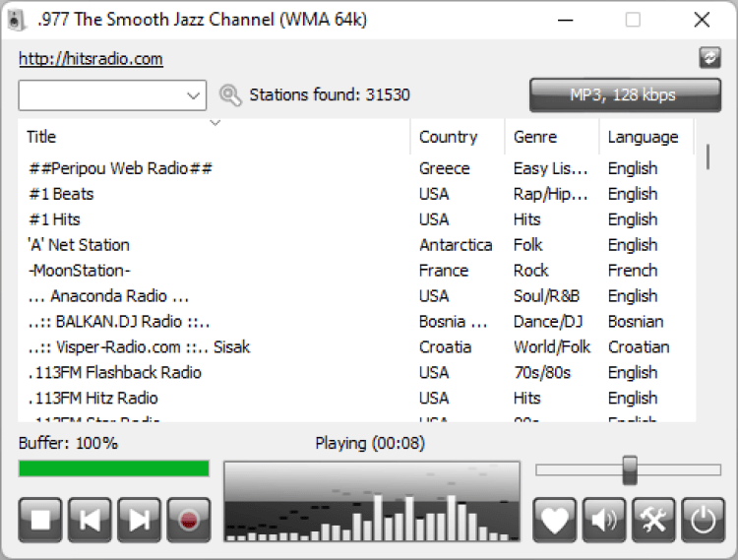Screen dimensions: 738x560
Task: Add station to favorites with heart icon
Action: [x=555, y=520]
